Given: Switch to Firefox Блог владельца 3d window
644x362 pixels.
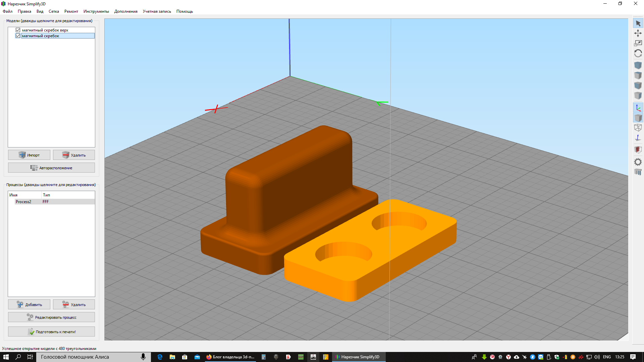Looking at the screenshot, I should 231,357.
